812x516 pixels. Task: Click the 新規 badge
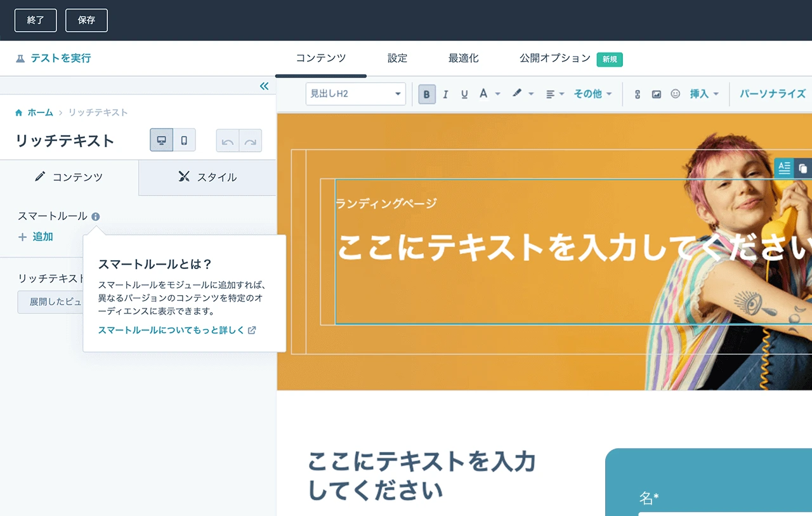pyautogui.click(x=610, y=59)
